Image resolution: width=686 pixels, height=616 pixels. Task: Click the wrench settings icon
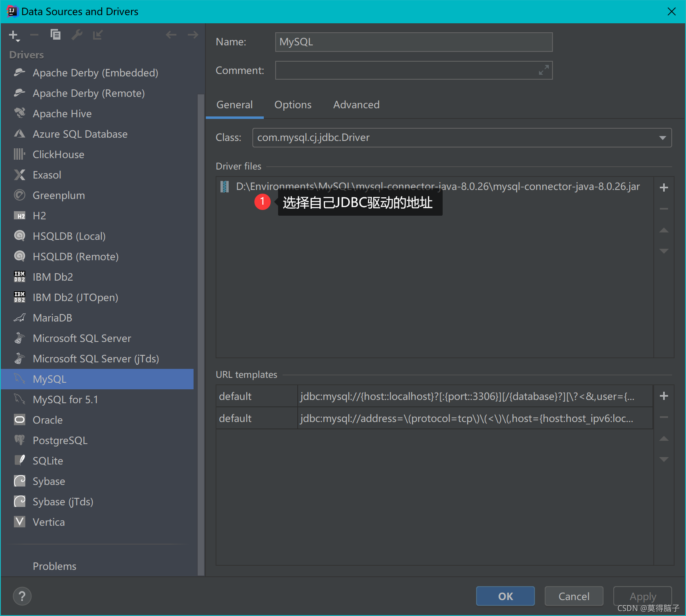77,35
